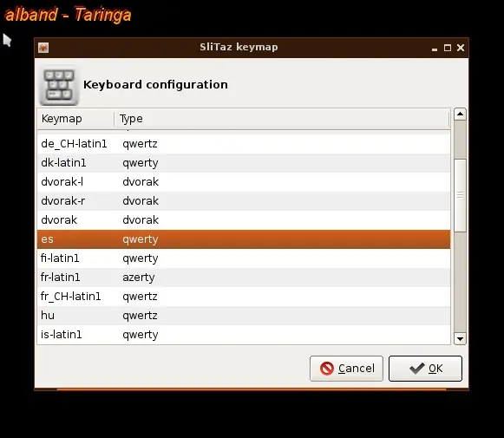
Task: Close the SliTaz keymap dialog
Action: coord(461,48)
